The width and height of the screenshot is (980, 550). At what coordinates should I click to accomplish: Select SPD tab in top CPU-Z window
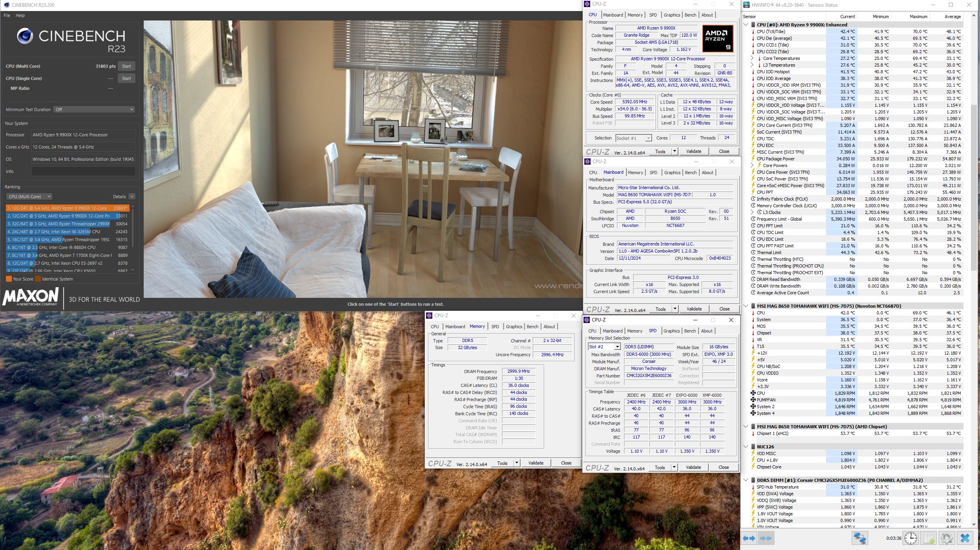[x=653, y=15]
